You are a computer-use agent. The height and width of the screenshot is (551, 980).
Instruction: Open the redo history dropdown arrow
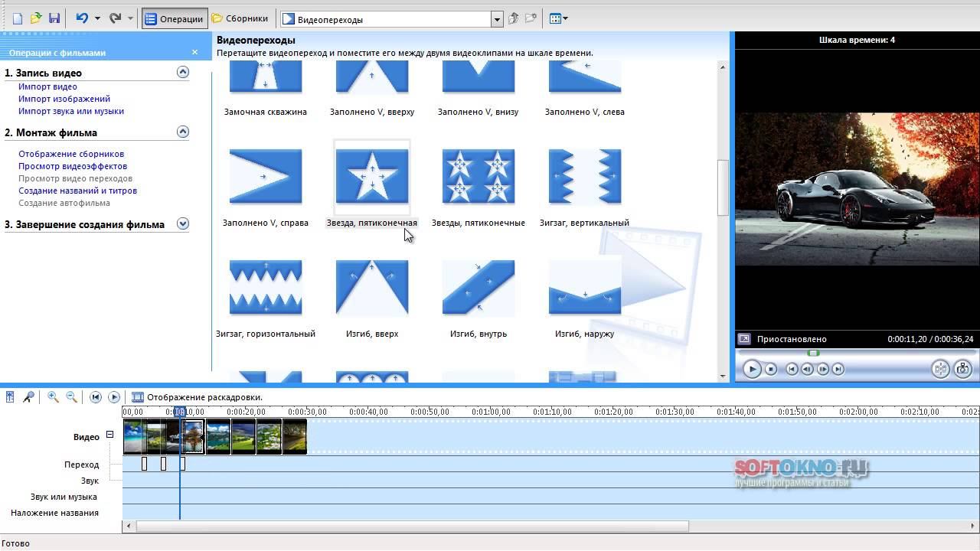tap(130, 18)
